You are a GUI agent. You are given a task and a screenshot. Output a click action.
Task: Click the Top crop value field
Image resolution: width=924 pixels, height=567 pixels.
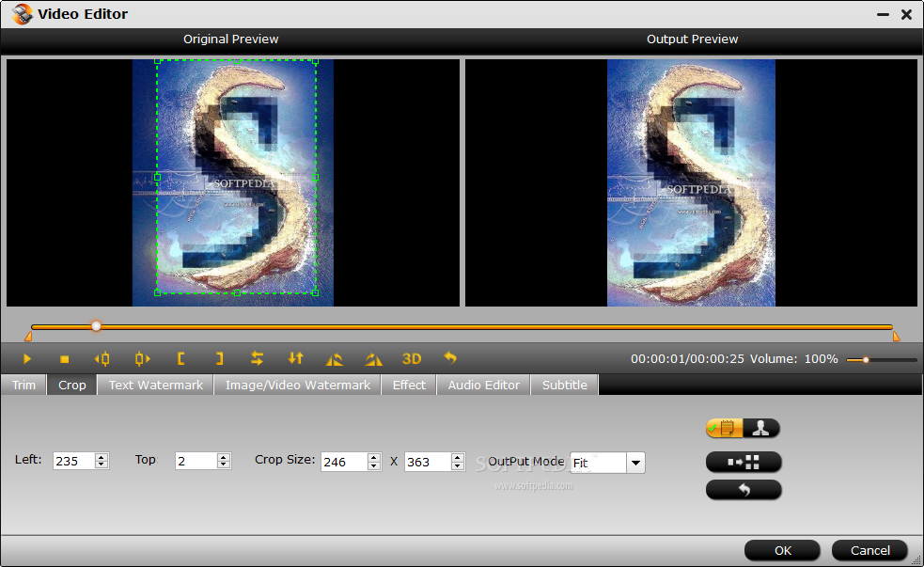pos(196,461)
